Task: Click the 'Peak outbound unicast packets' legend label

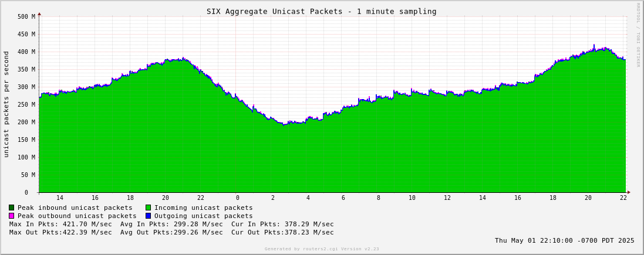Action: pos(77,216)
